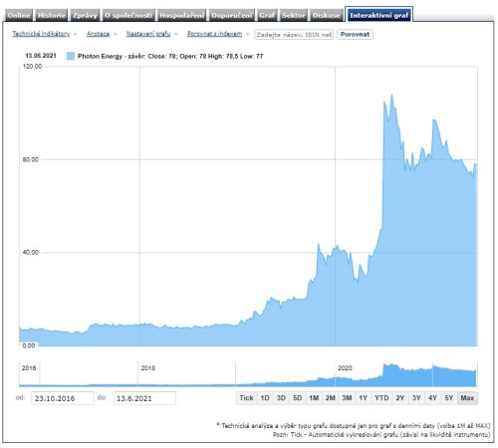Choose the Max range button
Screen dimensions: 498x448
point(467,398)
